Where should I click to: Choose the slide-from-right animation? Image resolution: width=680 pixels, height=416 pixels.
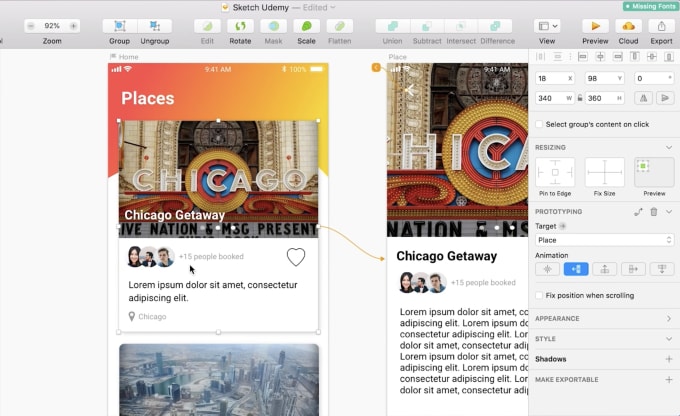pyautogui.click(x=576, y=269)
